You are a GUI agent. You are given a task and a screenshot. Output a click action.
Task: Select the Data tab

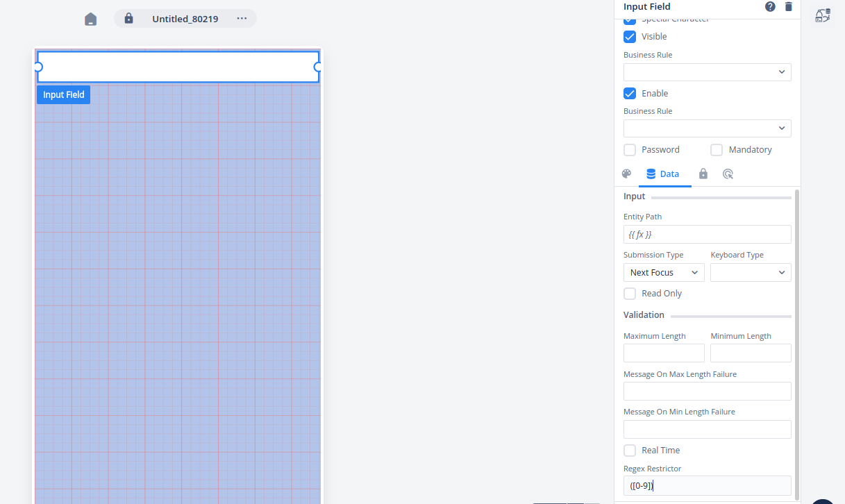point(663,174)
